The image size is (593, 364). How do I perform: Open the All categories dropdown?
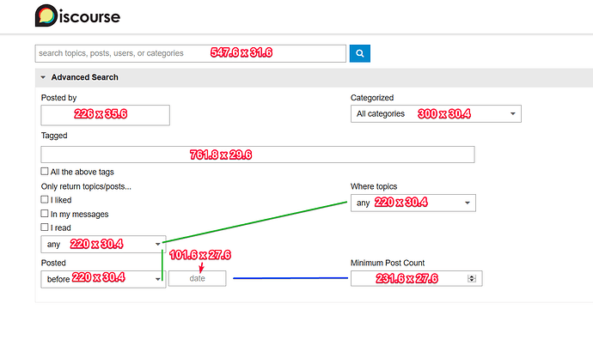pyautogui.click(x=436, y=113)
